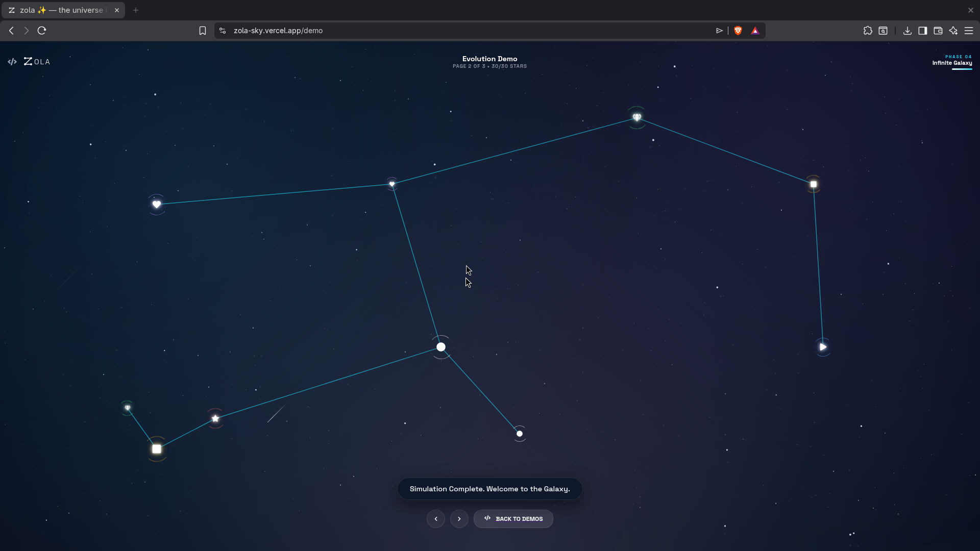This screenshot has width=980, height=551.
Task: Toggle the browser sidebar panel
Action: (922, 31)
